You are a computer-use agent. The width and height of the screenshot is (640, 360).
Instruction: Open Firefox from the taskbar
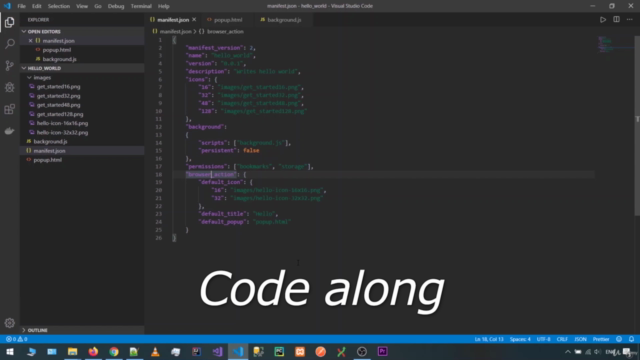click(x=93, y=351)
